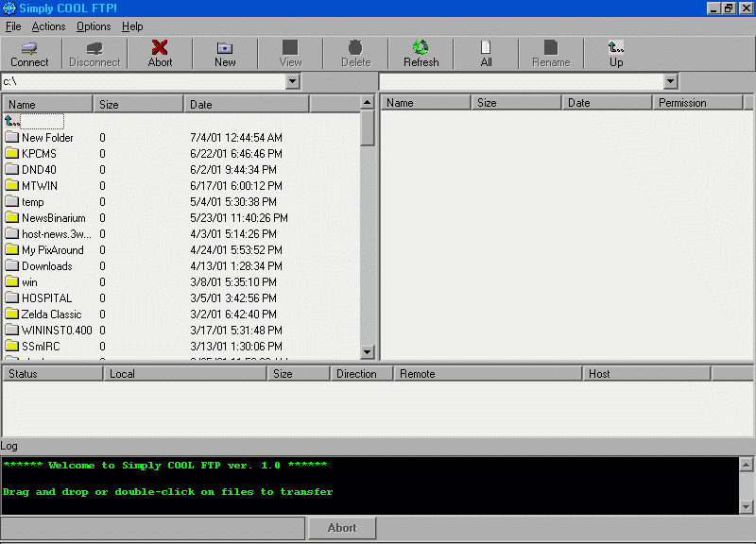Click the Host column header in transfer queue
This screenshot has width=756, height=544.
[x=646, y=373]
